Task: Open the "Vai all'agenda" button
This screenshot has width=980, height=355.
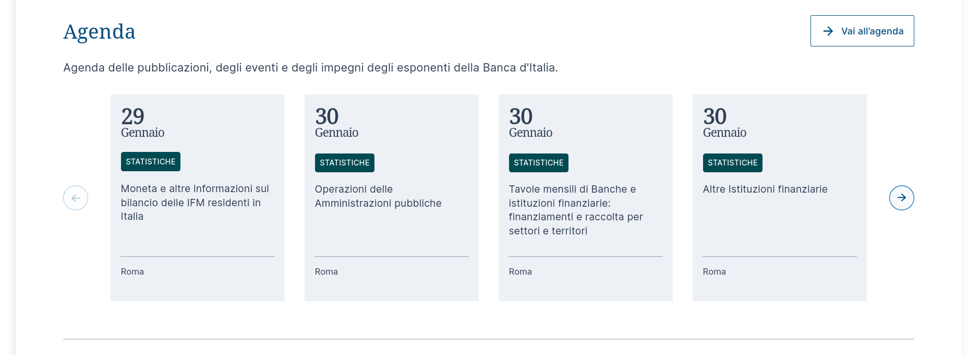Action: tap(862, 31)
